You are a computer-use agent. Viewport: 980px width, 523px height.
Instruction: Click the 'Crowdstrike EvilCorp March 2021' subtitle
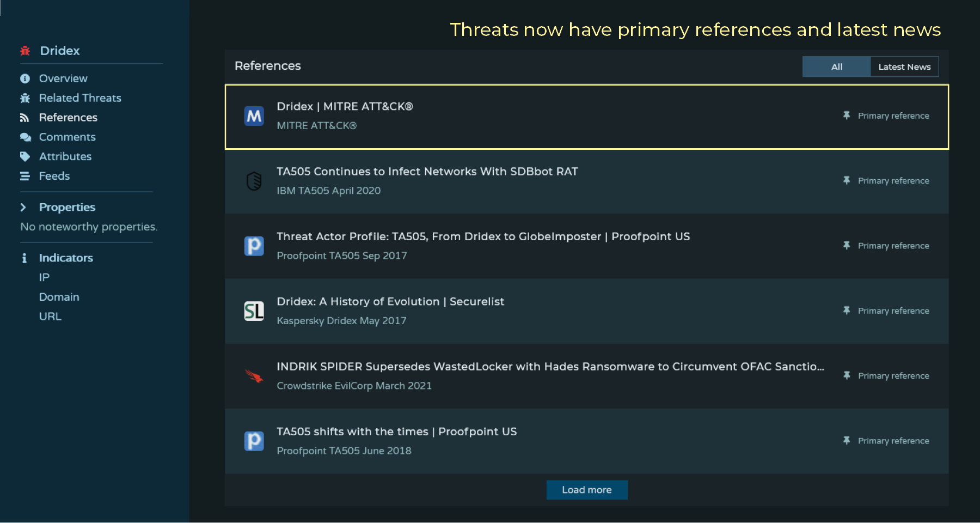(x=354, y=386)
